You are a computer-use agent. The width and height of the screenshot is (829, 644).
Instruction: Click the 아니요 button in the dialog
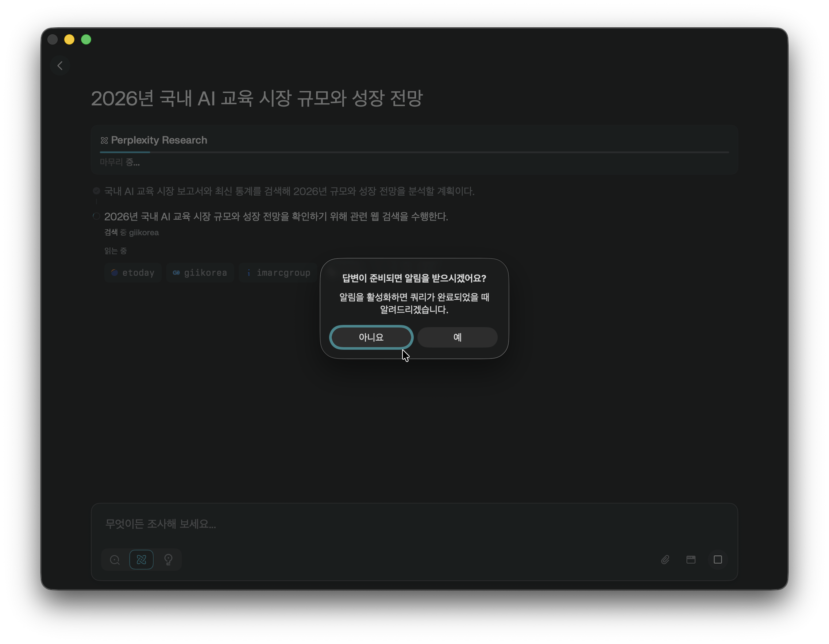371,337
